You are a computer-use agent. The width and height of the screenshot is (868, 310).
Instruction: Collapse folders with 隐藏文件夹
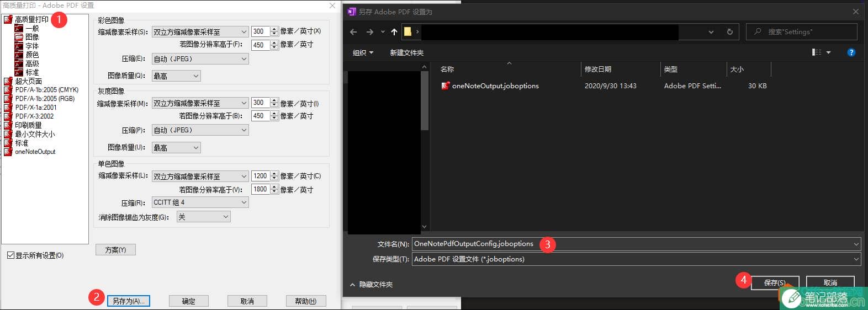click(371, 285)
